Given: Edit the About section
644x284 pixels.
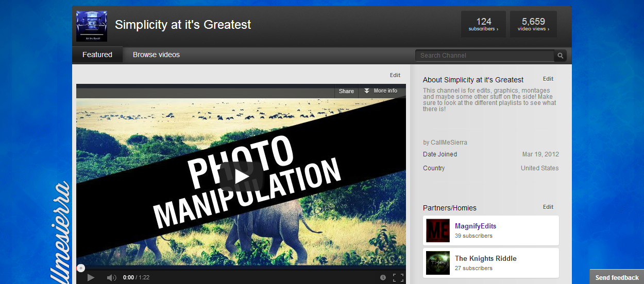Looking at the screenshot, I should pyautogui.click(x=548, y=79).
